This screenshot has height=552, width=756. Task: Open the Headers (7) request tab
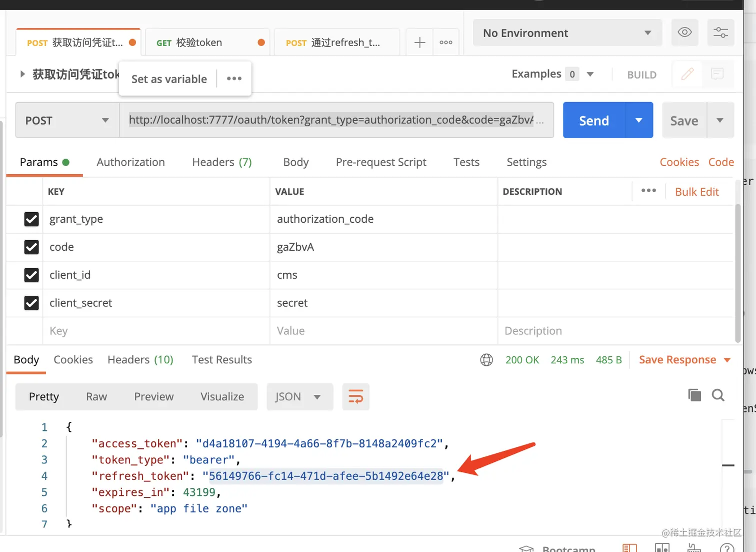(x=222, y=162)
